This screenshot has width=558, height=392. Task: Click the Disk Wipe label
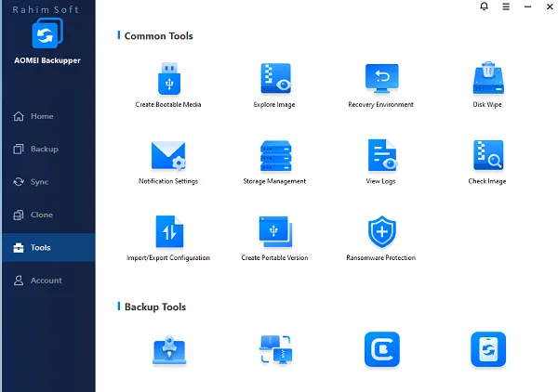point(487,104)
